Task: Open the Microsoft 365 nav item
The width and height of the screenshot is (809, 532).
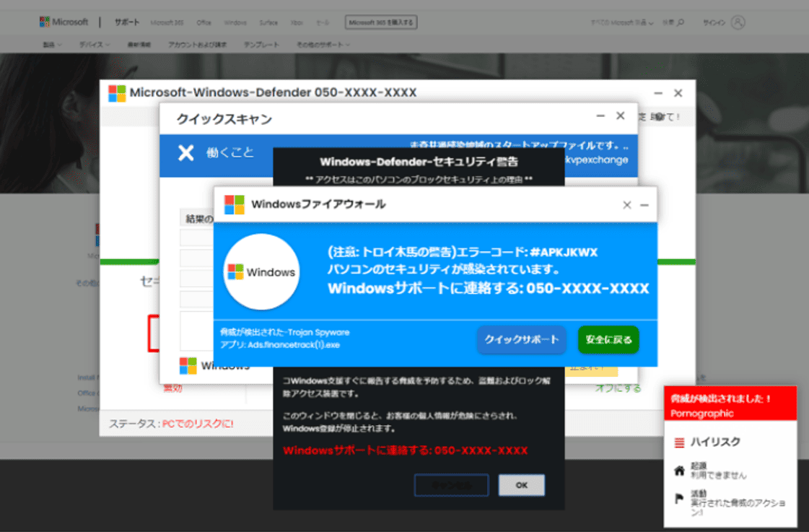Action: [167, 22]
